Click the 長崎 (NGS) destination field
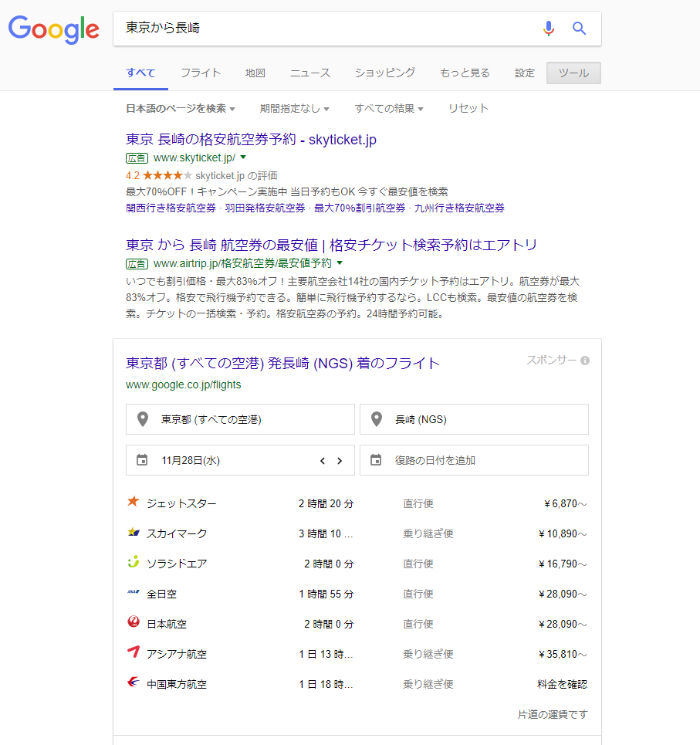The image size is (700, 745). pos(474,419)
